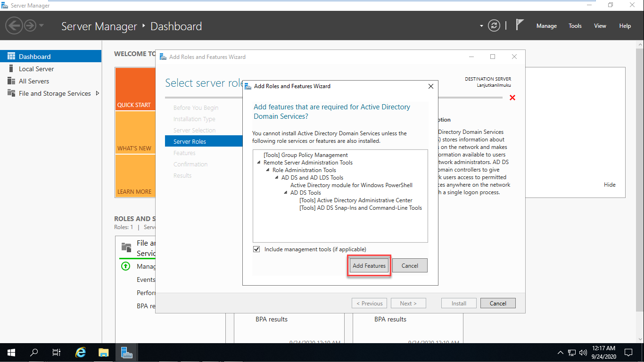Select Local Server in the sidebar

click(37, 68)
